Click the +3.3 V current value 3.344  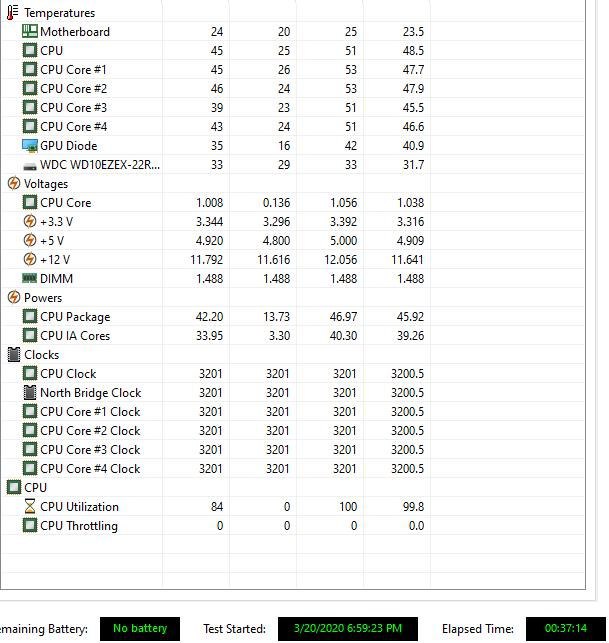(x=209, y=221)
